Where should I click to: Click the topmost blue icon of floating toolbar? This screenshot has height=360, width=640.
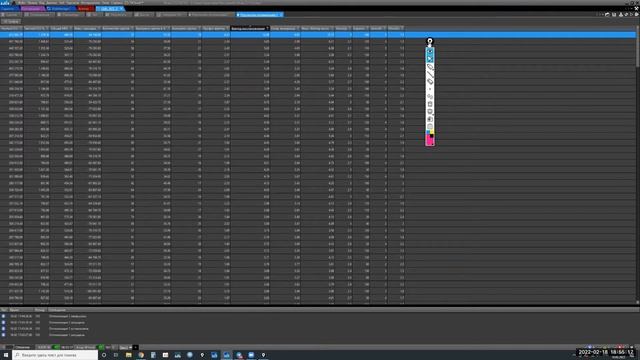pos(430,52)
